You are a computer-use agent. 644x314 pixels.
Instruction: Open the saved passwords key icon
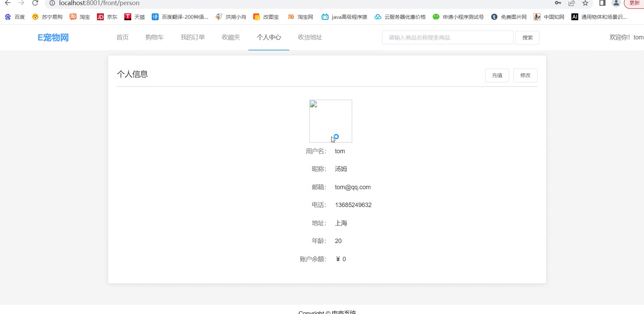[x=558, y=3]
